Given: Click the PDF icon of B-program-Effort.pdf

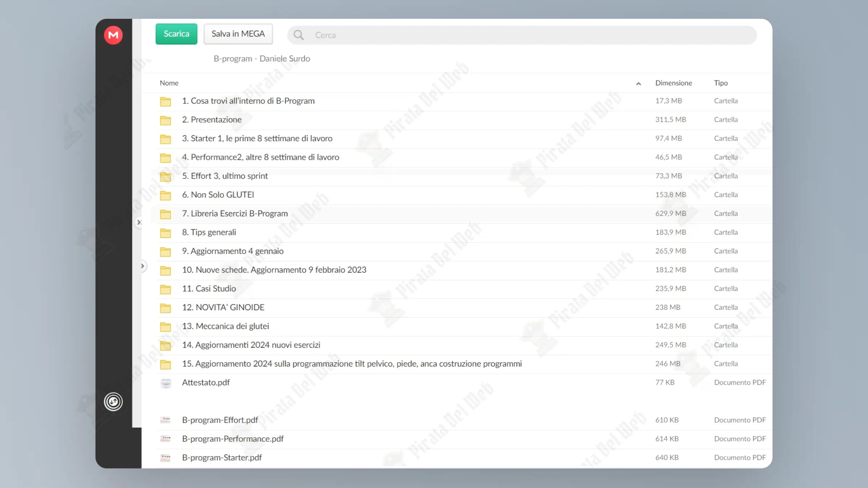Looking at the screenshot, I should click(x=165, y=420).
